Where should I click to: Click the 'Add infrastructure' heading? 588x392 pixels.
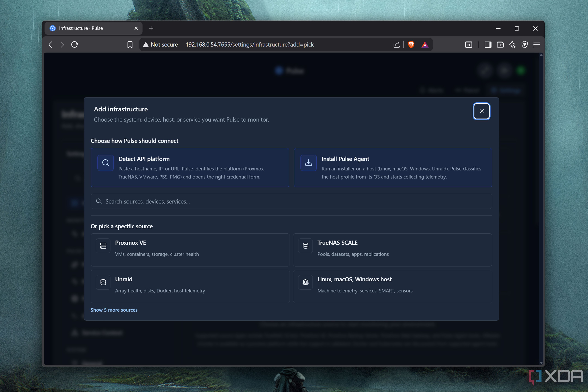pyautogui.click(x=121, y=109)
